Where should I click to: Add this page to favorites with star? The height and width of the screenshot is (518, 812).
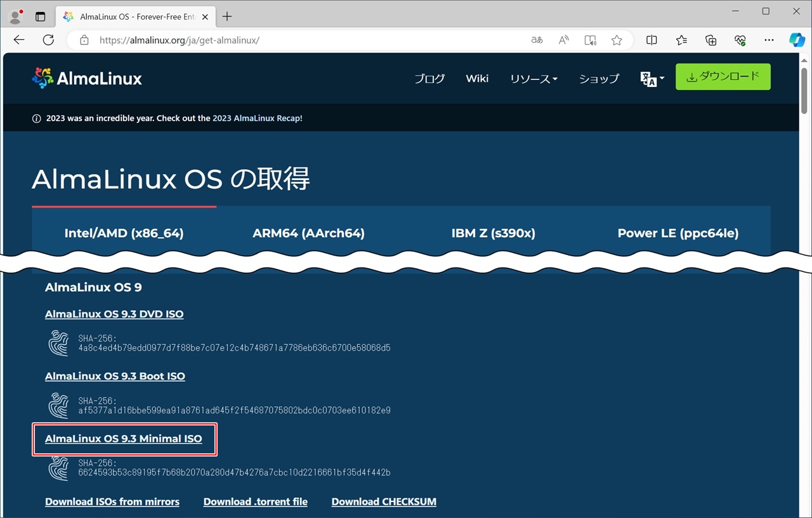point(617,40)
